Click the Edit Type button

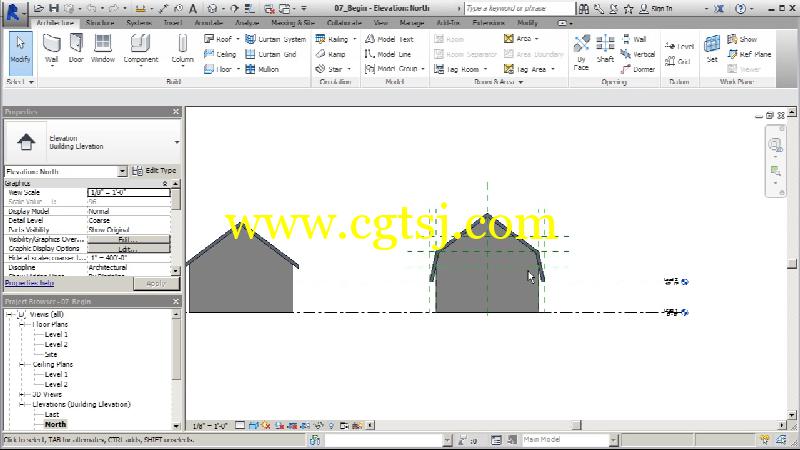click(x=154, y=171)
